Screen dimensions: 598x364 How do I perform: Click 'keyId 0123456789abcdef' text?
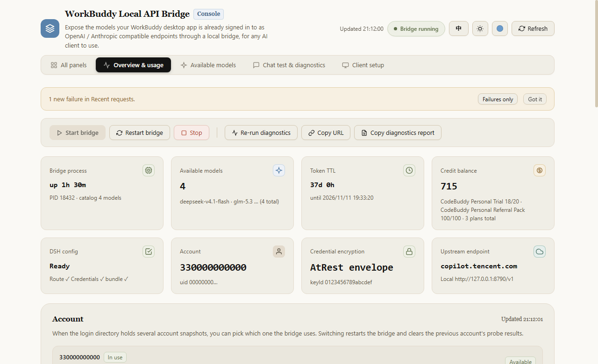pos(341,282)
